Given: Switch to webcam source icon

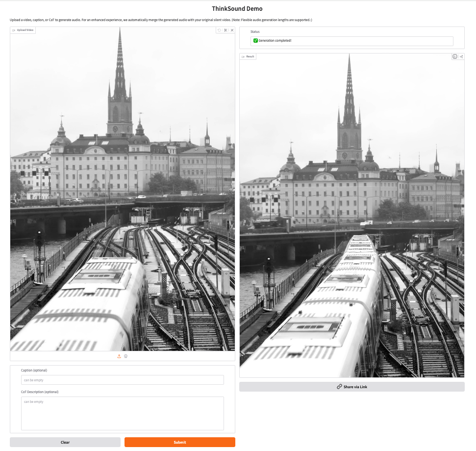Looking at the screenshot, I should pyautogui.click(x=126, y=356).
